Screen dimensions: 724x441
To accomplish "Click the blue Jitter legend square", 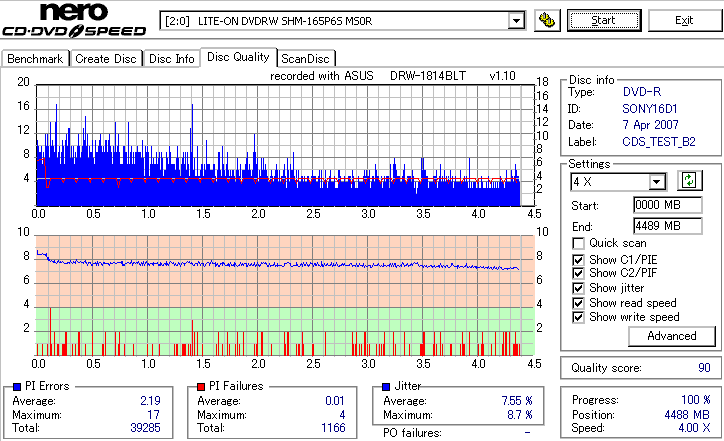I will coord(386,387).
